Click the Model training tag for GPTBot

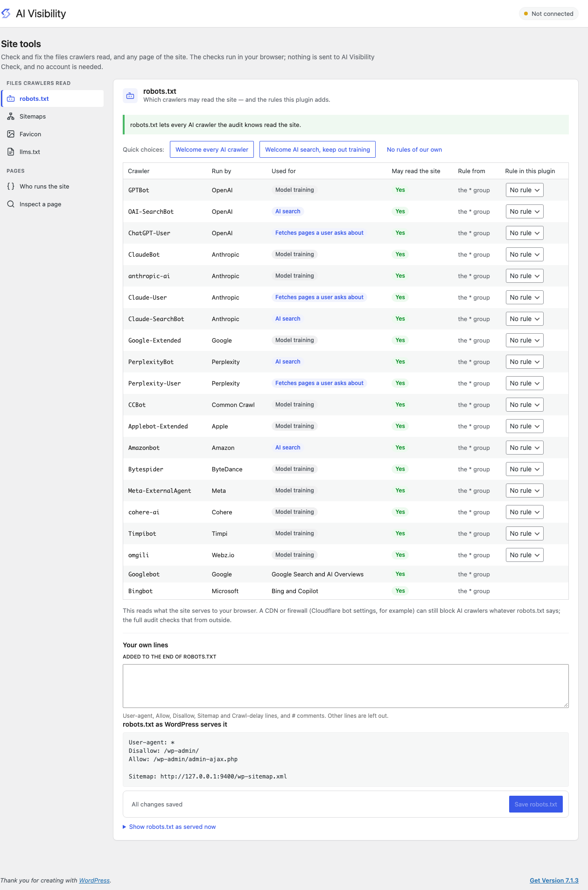(x=294, y=190)
